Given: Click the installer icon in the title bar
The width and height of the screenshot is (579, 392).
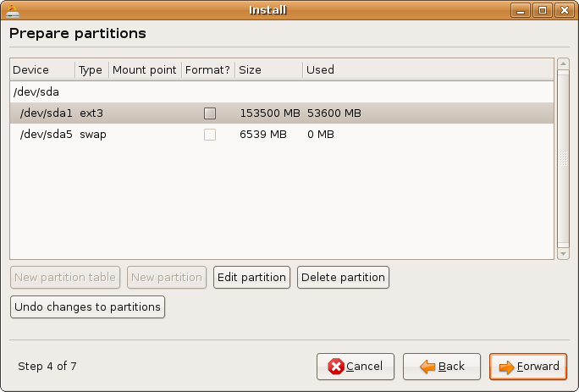Looking at the screenshot, I should coord(13,10).
